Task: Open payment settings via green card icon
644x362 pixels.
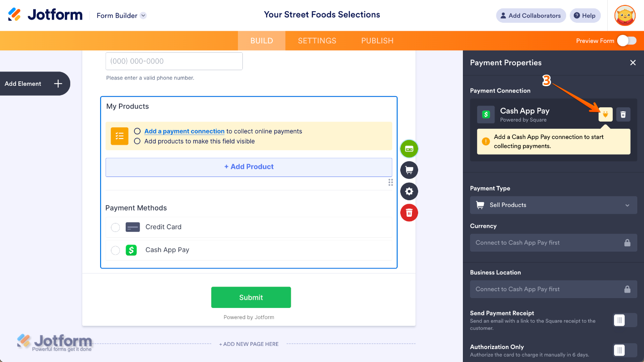Action: point(409,148)
